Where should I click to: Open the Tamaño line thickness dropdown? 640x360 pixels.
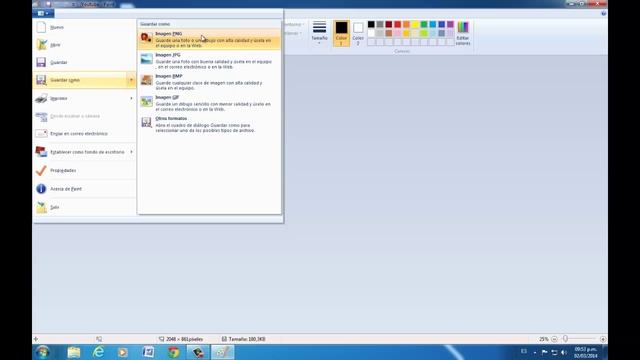(319, 33)
